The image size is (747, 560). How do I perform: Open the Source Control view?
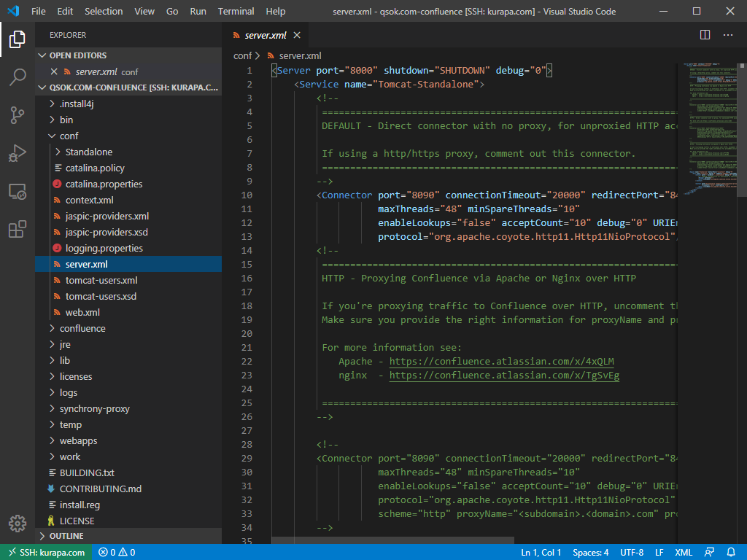pos(18,115)
